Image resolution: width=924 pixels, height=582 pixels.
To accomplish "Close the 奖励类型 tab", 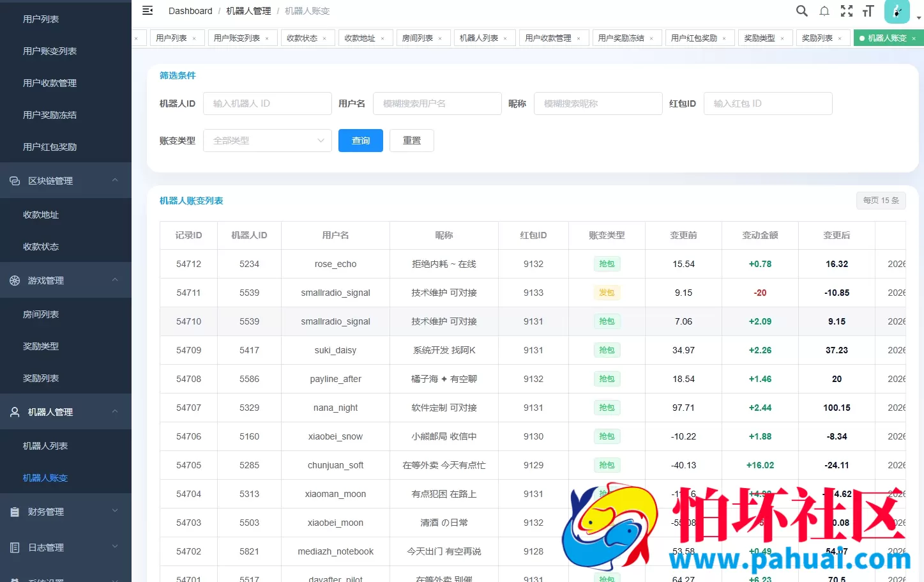I will (782, 38).
